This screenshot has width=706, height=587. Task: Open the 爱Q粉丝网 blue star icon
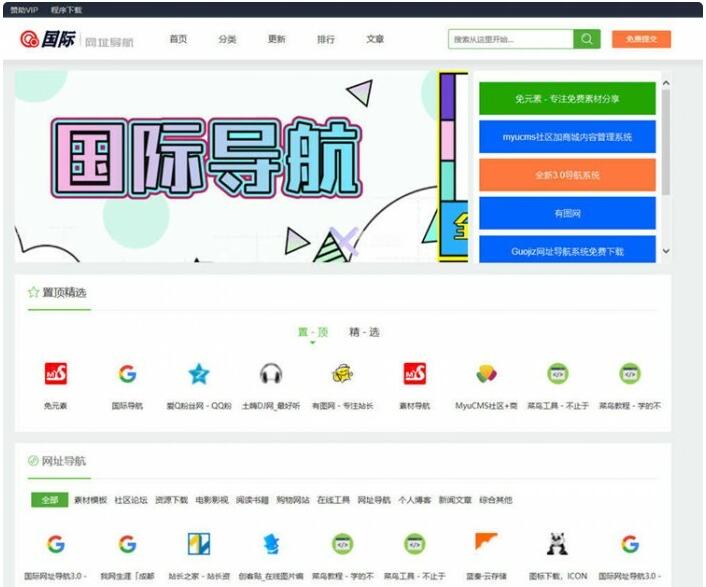[199, 374]
